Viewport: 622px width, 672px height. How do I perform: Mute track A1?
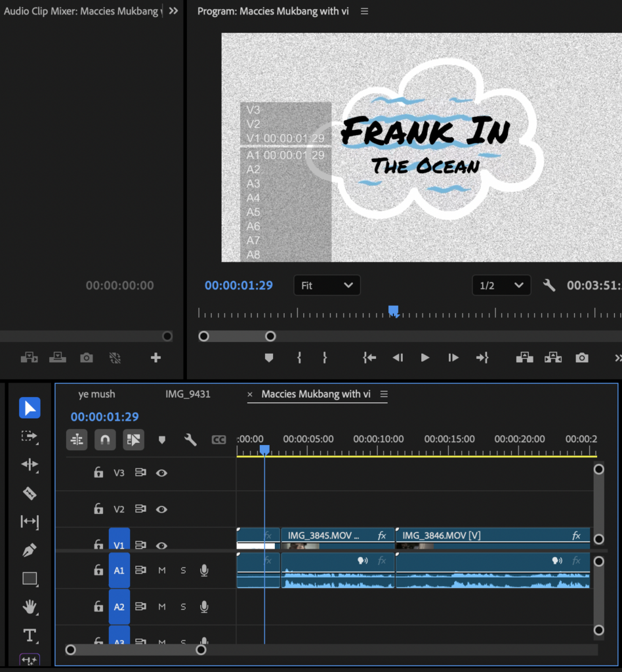coord(162,570)
